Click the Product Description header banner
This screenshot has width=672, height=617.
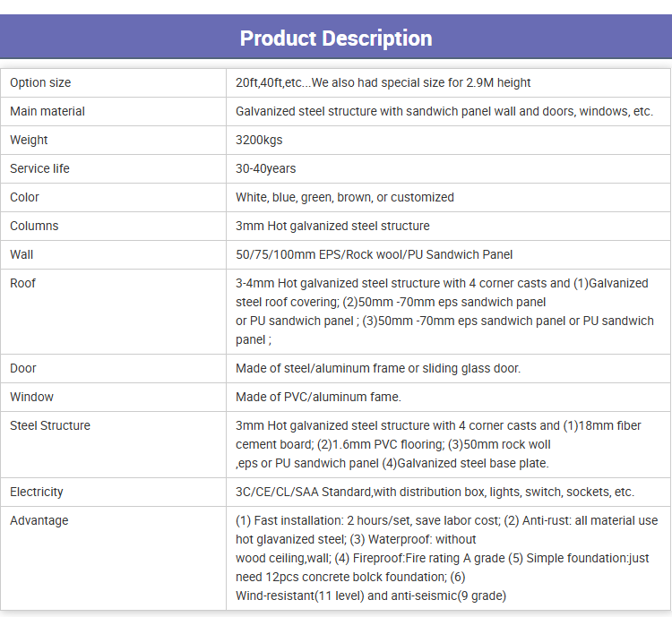coord(336,37)
